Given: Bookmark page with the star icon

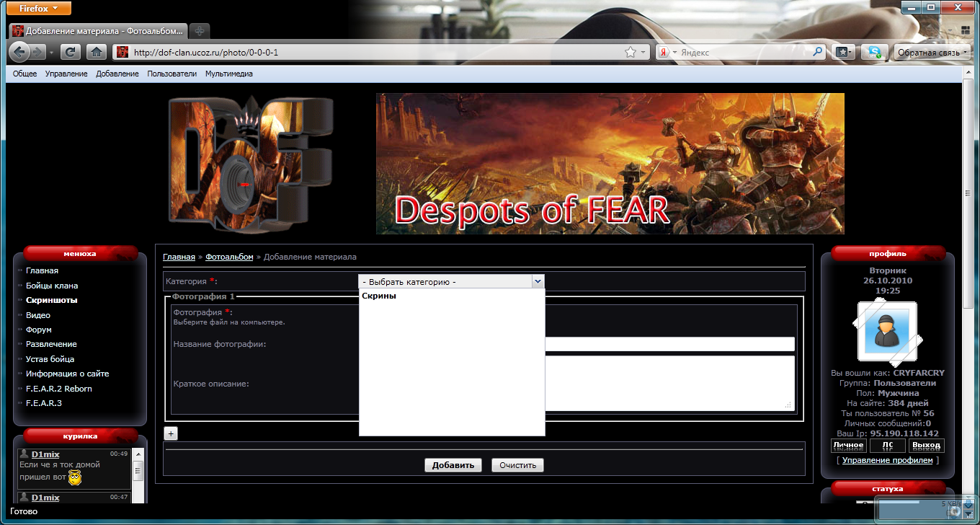Looking at the screenshot, I should [631, 52].
